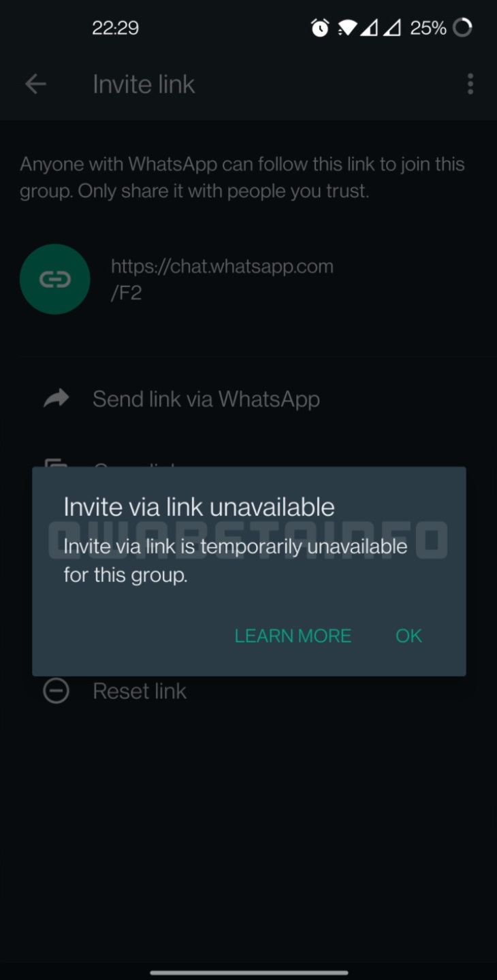This screenshot has height=980, width=497.
Task: Open the three-dot overflow menu
Action: tap(470, 84)
